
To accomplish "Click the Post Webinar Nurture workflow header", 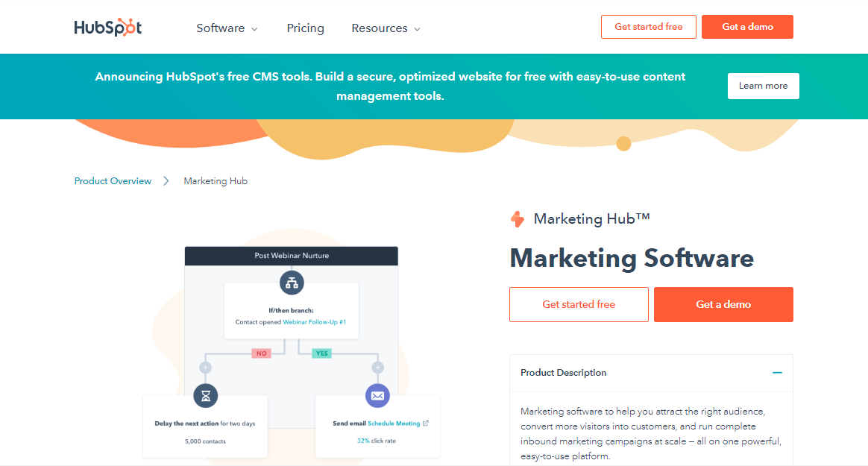I will click(x=291, y=255).
